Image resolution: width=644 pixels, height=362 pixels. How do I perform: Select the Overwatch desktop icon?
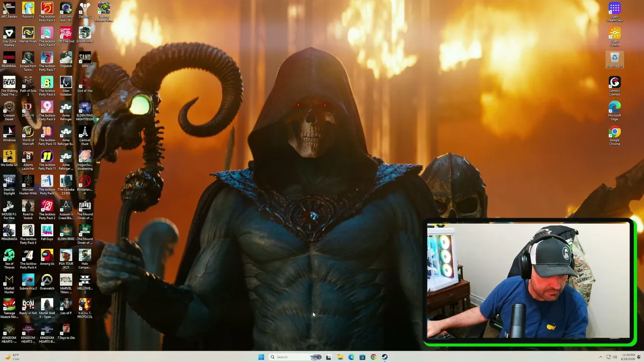[47, 281]
